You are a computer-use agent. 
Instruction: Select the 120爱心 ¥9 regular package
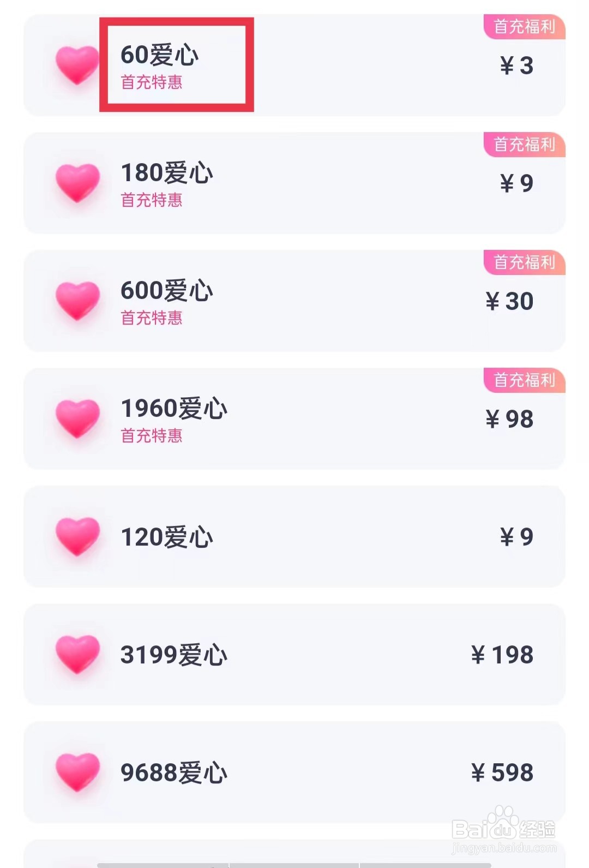294,536
